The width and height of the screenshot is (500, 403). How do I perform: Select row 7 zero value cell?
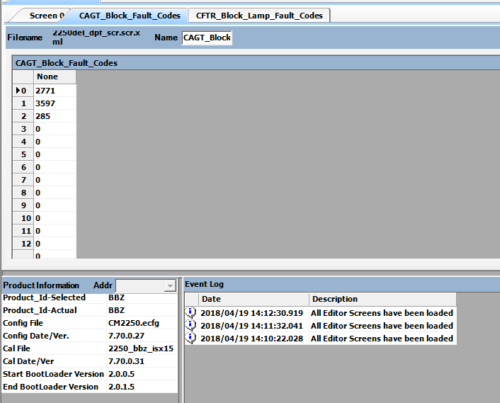(x=55, y=180)
